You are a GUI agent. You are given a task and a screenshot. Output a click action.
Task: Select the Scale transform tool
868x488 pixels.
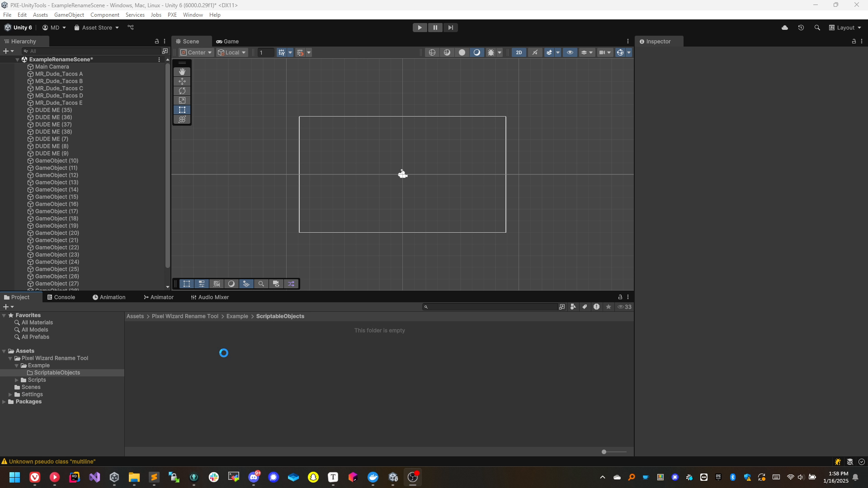(182, 100)
